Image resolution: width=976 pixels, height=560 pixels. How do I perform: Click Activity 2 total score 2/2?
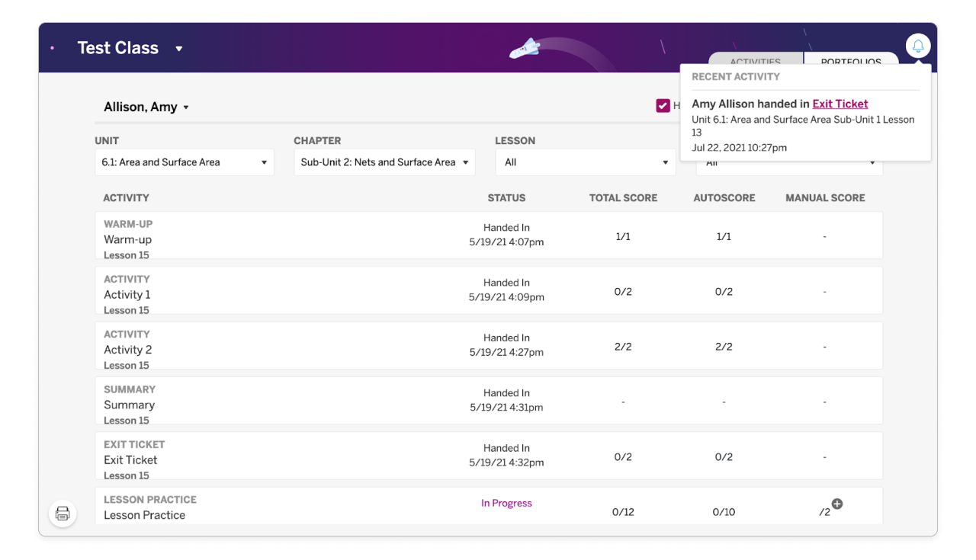(x=623, y=347)
